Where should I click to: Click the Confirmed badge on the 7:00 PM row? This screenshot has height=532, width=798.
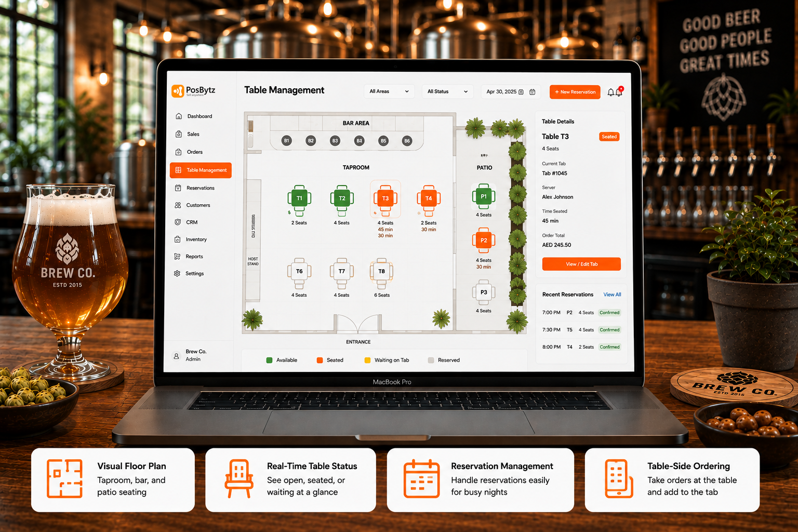tap(609, 313)
